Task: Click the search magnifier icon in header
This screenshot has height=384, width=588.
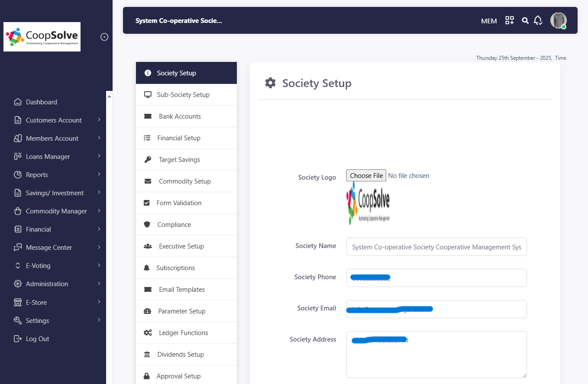Action: click(x=525, y=20)
